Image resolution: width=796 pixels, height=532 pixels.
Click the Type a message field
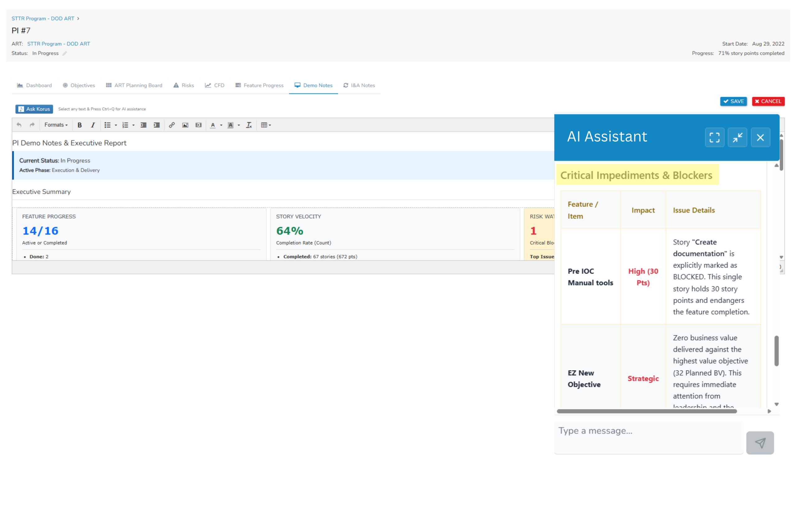point(649,437)
